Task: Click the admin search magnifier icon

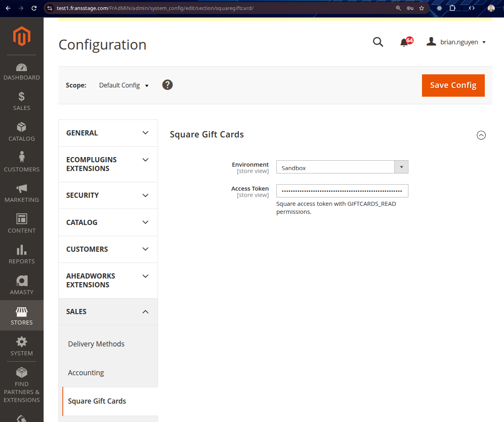Action: click(x=378, y=42)
